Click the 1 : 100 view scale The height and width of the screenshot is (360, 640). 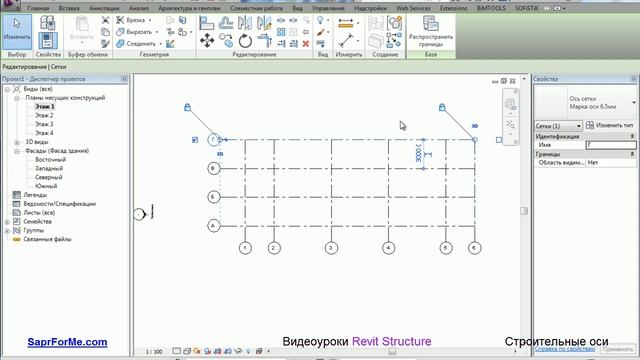point(154,351)
